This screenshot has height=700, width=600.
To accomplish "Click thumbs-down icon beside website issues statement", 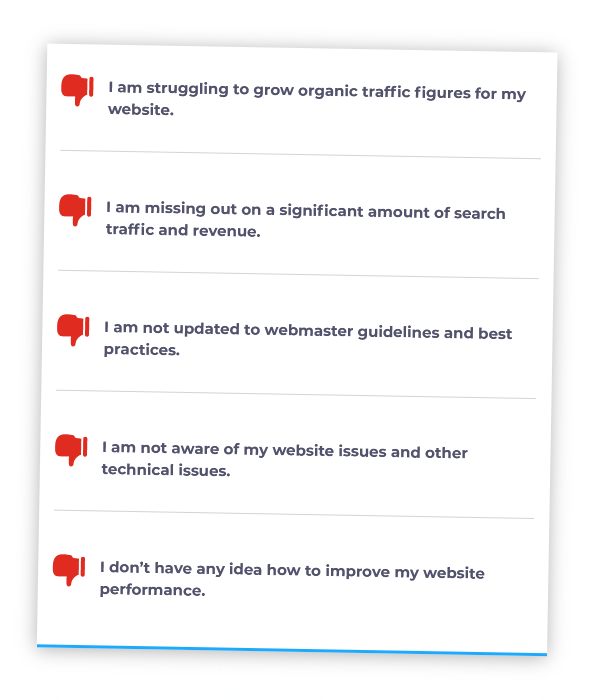I will pyautogui.click(x=71, y=449).
